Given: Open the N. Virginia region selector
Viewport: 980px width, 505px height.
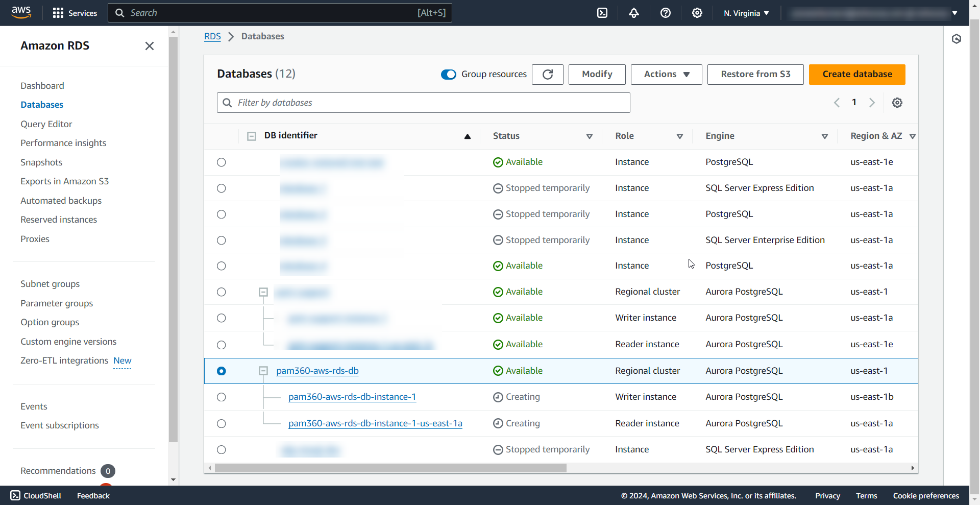Looking at the screenshot, I should click(x=746, y=13).
